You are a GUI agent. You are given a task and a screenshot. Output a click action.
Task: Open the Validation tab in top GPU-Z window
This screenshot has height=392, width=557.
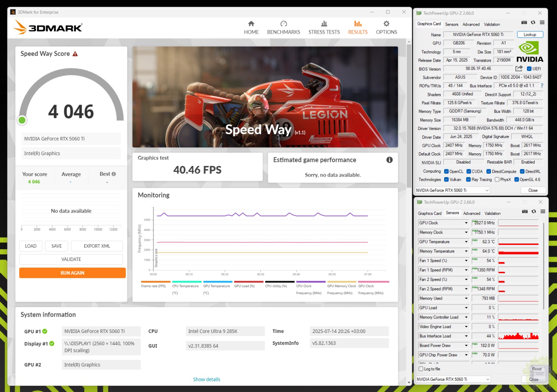[x=492, y=24]
